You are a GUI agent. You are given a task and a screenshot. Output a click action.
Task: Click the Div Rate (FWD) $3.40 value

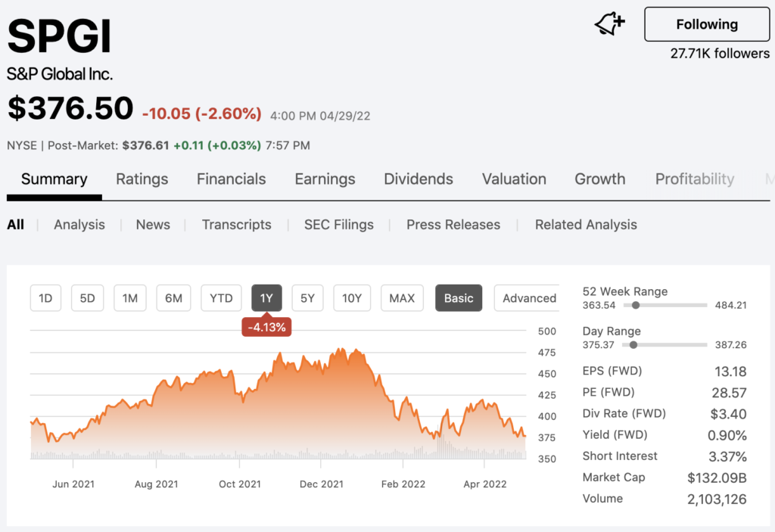tap(728, 414)
